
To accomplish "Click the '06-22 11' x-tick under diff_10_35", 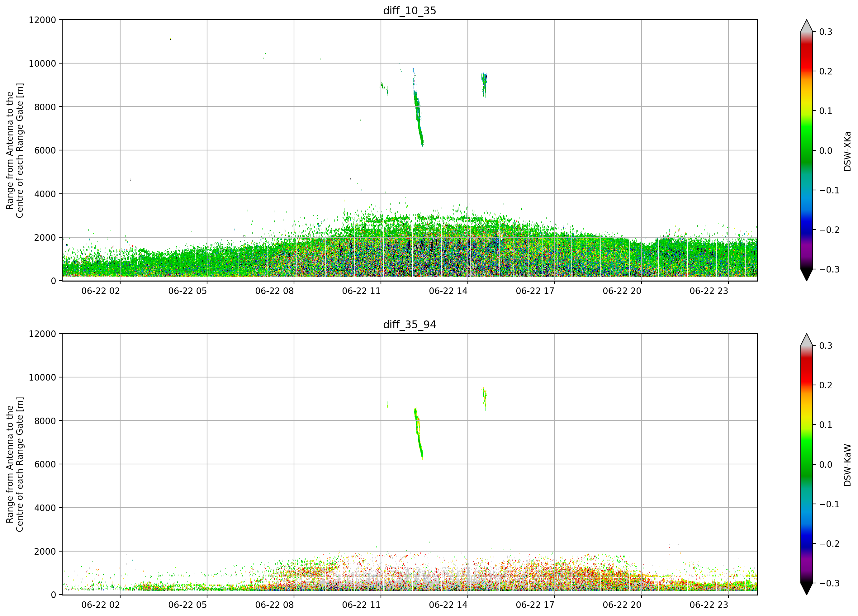I will pos(361,291).
